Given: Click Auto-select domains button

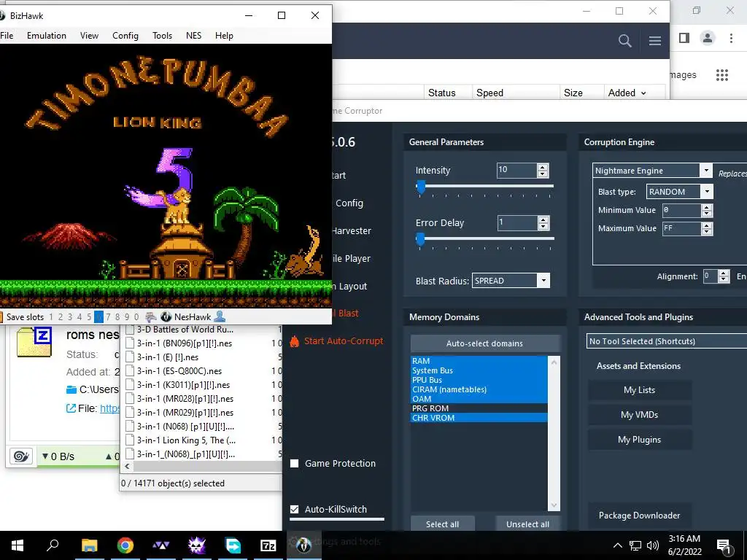Looking at the screenshot, I should [x=484, y=343].
